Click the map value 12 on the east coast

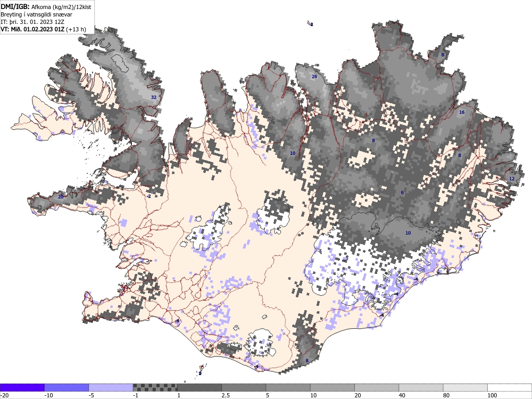512,179
